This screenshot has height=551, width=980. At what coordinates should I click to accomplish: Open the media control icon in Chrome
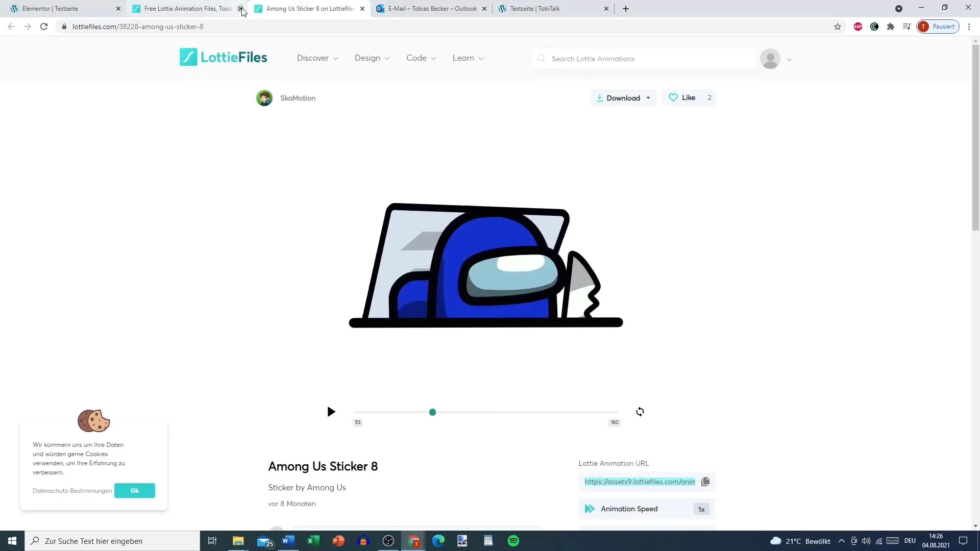click(906, 27)
